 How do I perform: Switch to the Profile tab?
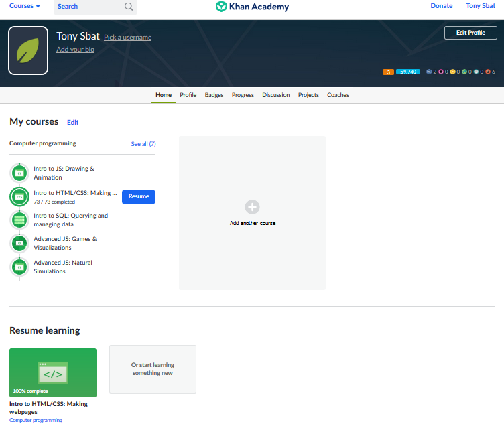pos(188,95)
